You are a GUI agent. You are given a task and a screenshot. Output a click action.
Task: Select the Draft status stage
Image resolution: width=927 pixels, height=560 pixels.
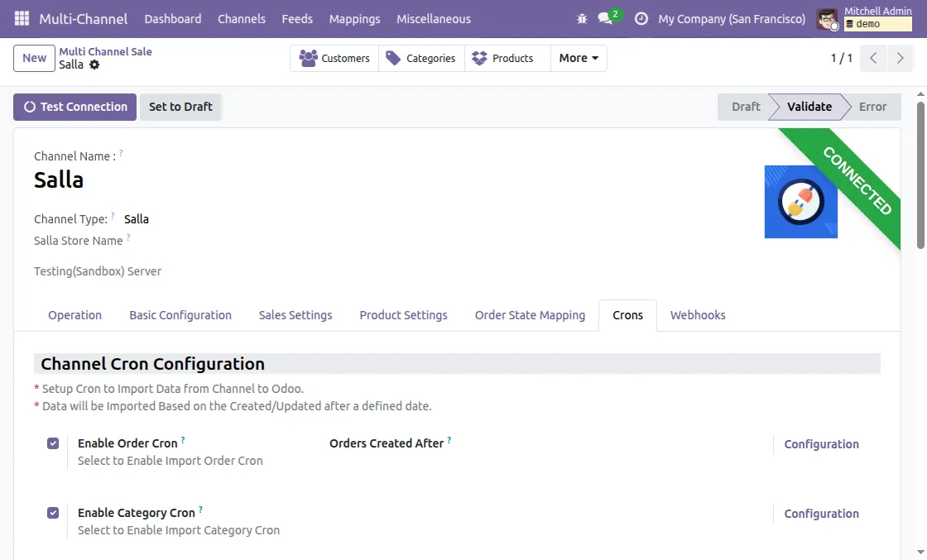(x=746, y=107)
